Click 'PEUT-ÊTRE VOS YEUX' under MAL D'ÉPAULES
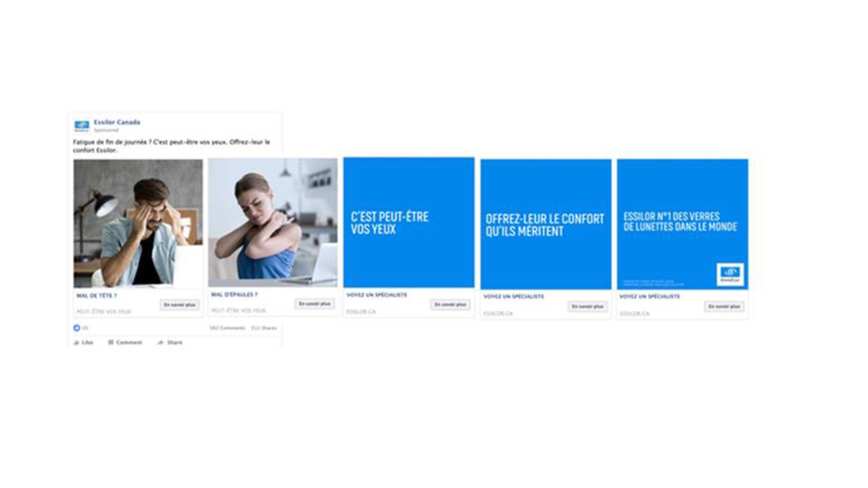The height and width of the screenshot is (488, 868). point(238,311)
